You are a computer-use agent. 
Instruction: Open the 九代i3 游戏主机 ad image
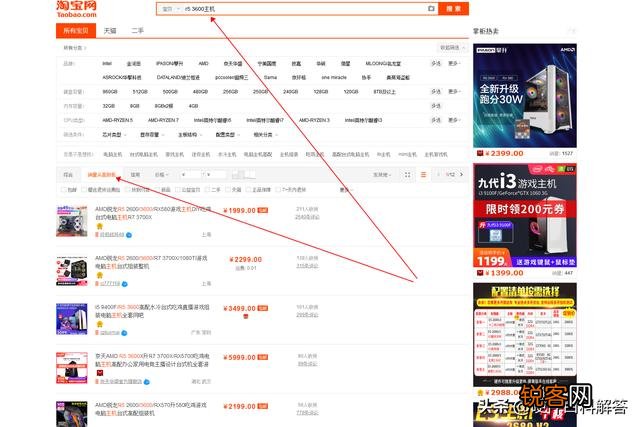[525, 215]
